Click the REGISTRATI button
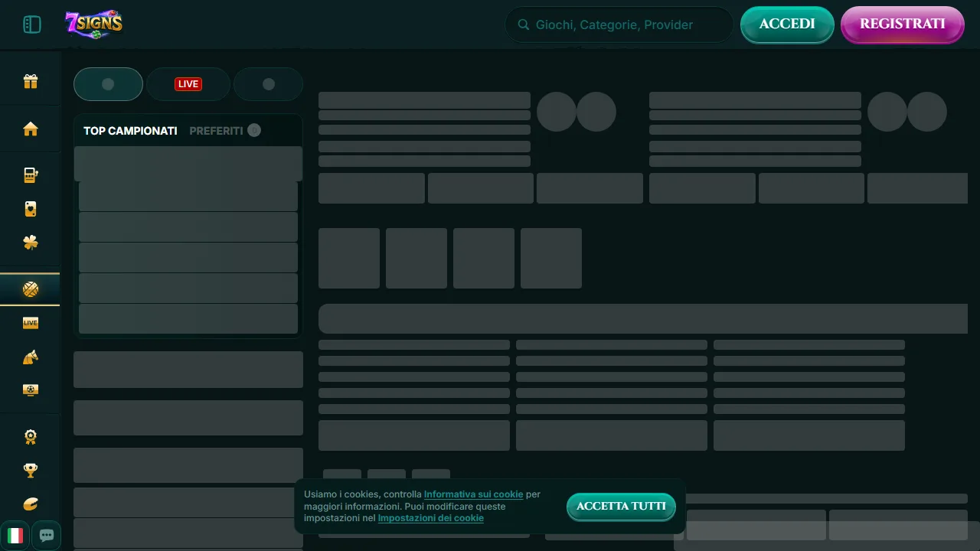 pos(903,24)
